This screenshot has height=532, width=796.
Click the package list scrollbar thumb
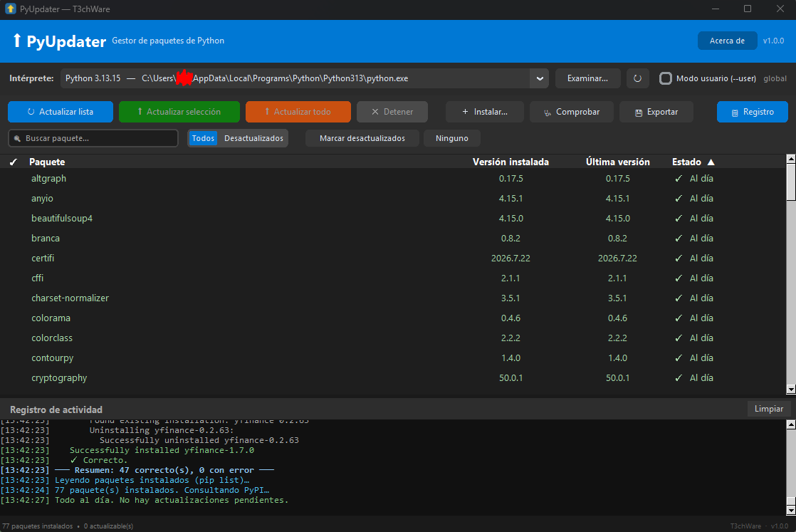tap(790, 183)
